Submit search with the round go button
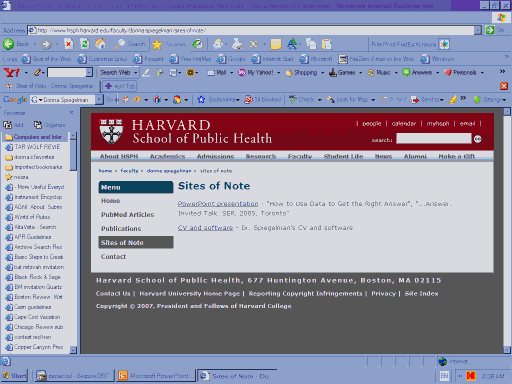The width and height of the screenshot is (512, 384). tap(478, 139)
